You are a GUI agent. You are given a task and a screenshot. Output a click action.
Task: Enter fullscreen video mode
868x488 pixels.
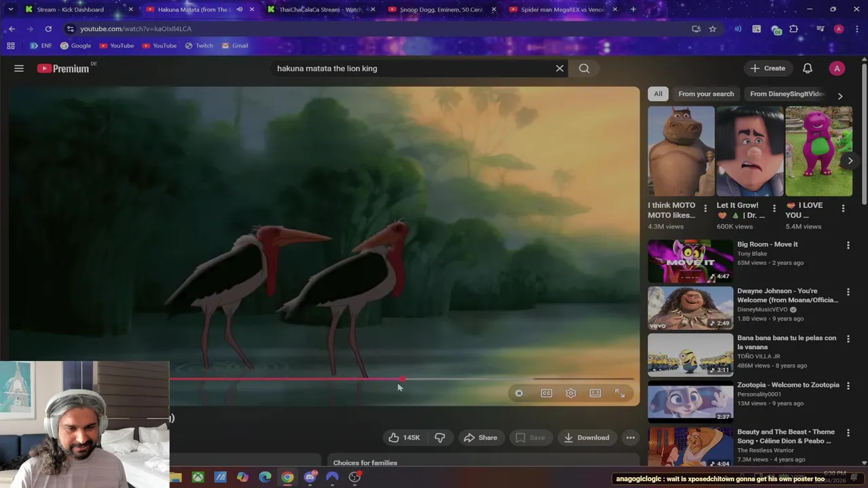(620, 393)
